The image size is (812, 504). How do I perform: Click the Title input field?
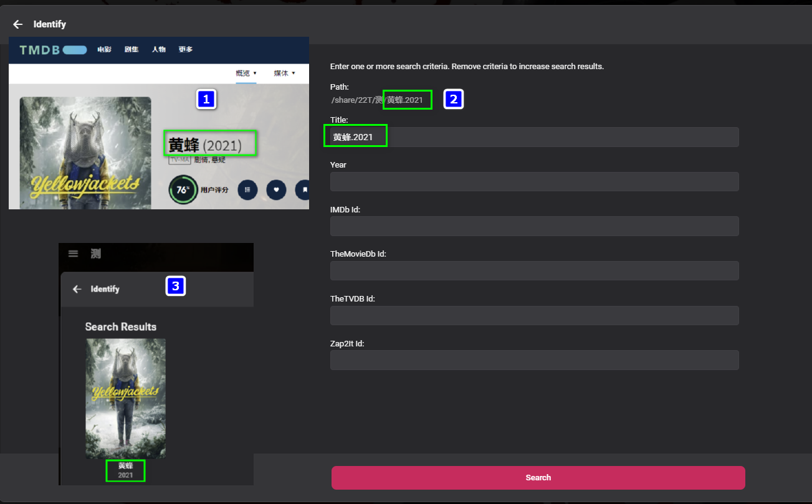point(535,137)
